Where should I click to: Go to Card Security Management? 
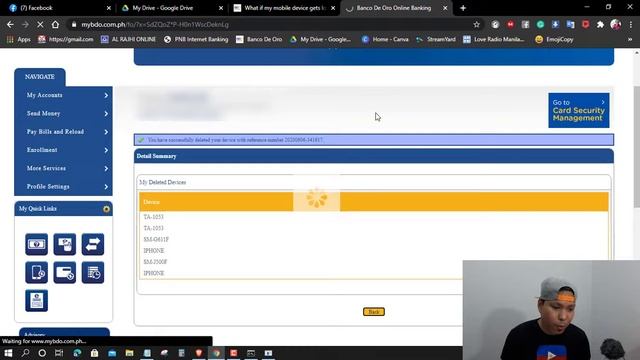578,110
